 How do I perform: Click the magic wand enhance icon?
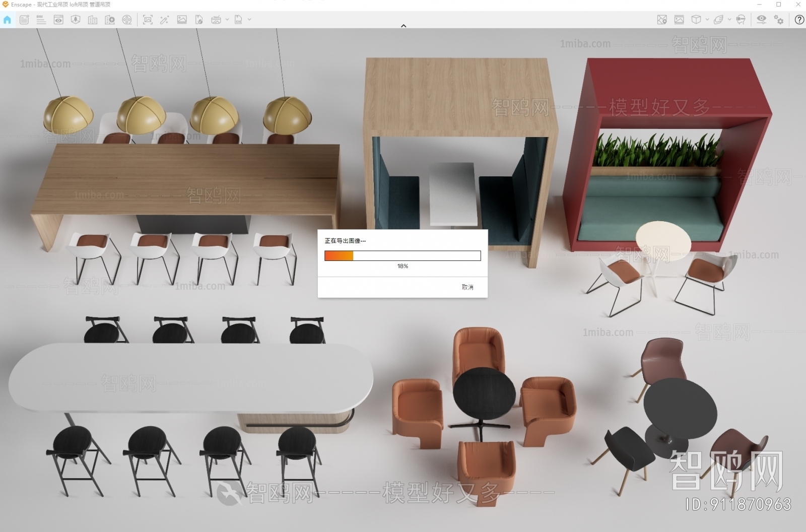[164, 20]
